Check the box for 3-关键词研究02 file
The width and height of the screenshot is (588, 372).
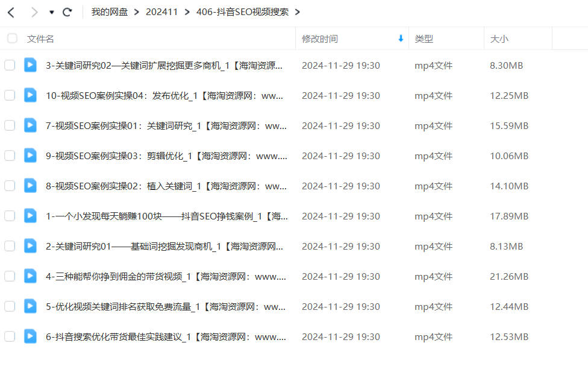click(10, 65)
